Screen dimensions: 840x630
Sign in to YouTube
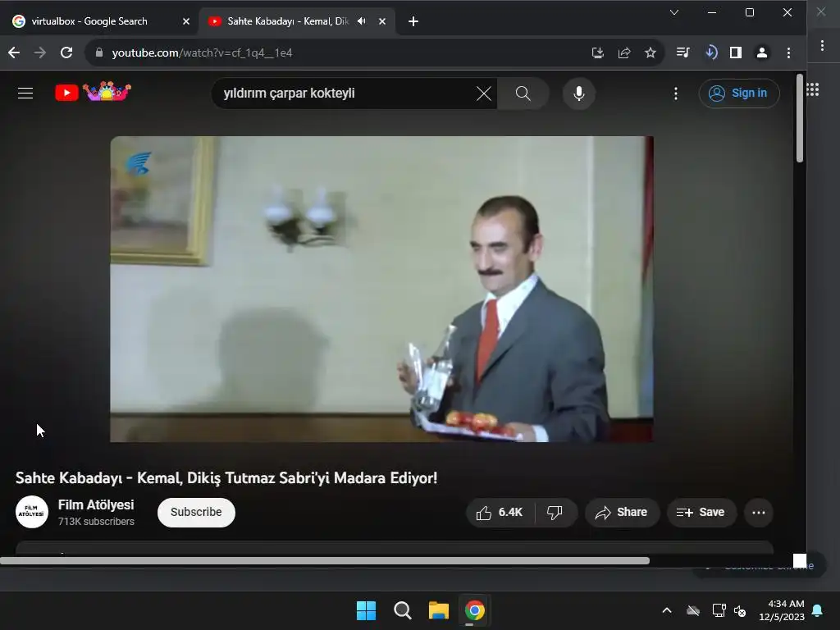pos(739,94)
